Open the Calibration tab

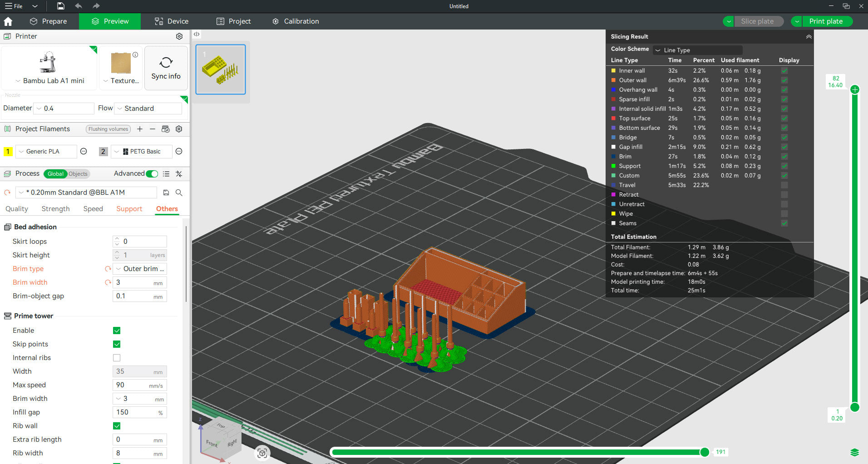tap(296, 21)
